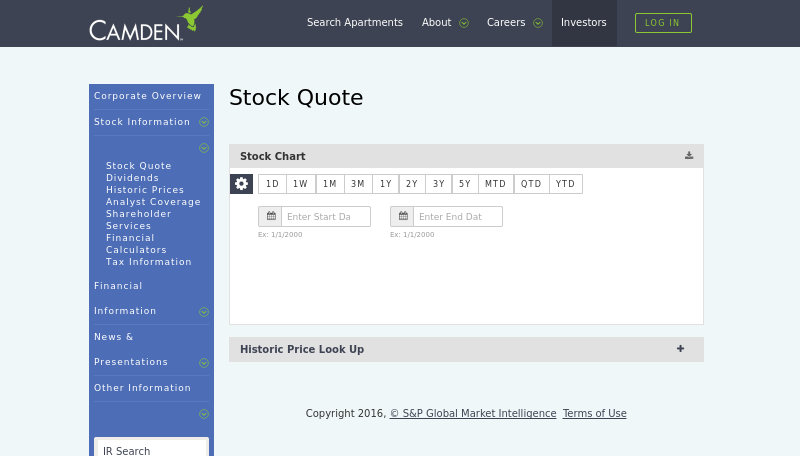Viewport: 800px width, 456px height.
Task: Go to the Investors section
Action: click(584, 22)
